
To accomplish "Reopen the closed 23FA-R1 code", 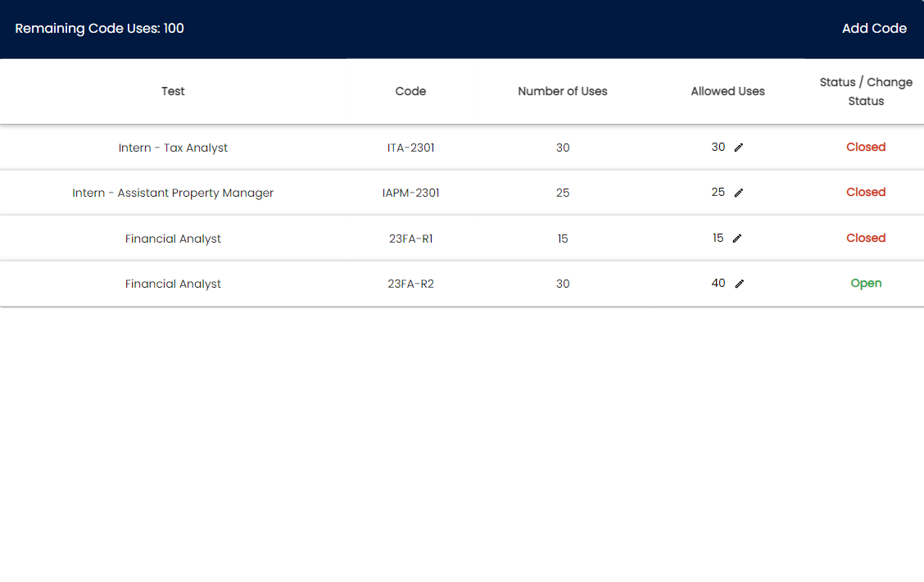I will click(866, 239).
